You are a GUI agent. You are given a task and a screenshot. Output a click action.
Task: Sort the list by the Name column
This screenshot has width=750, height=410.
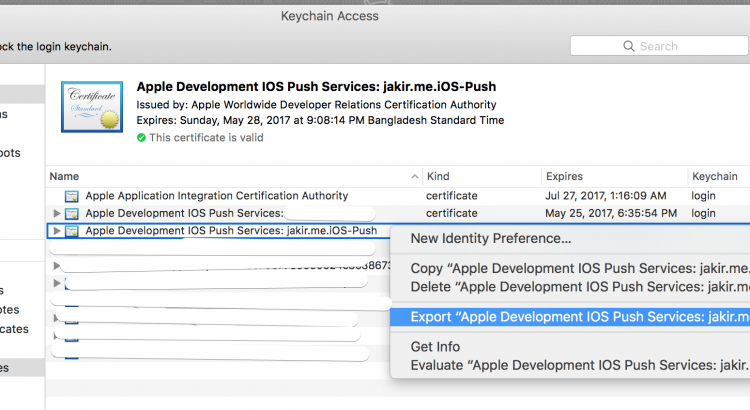click(230, 176)
